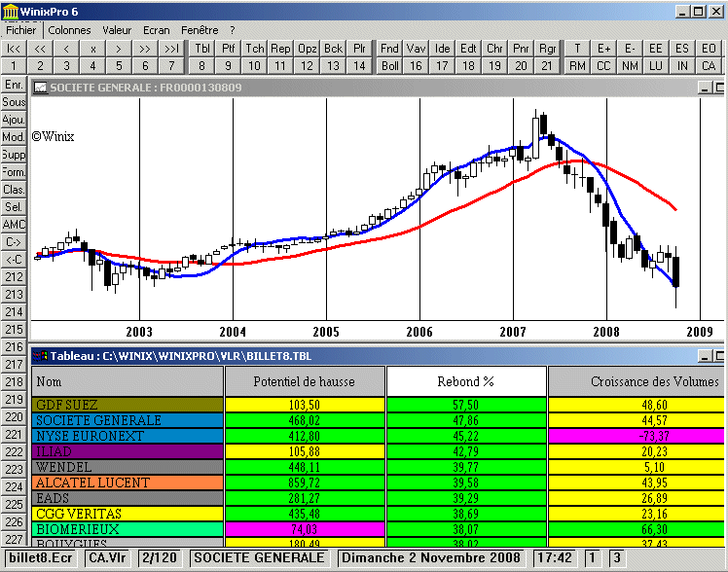The width and height of the screenshot is (728, 572).
Task: Click the Supp sidebar button
Action: tap(14, 155)
